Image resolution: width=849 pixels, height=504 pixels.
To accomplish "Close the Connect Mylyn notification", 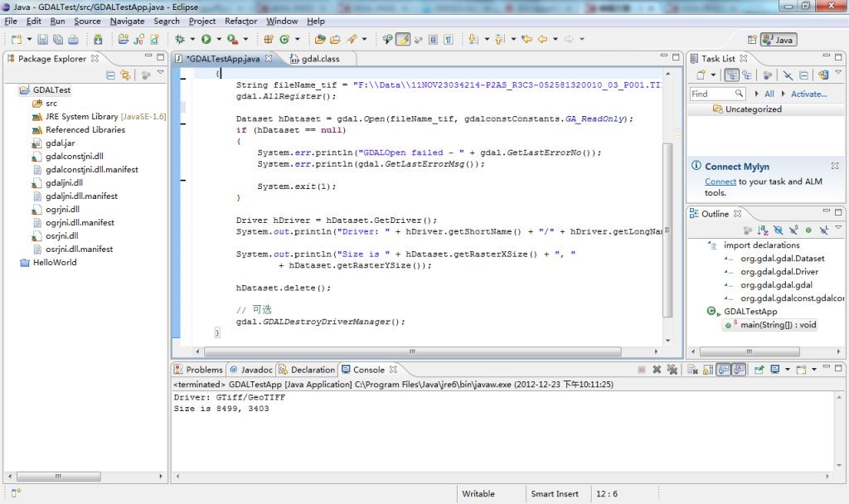I will 835,166.
